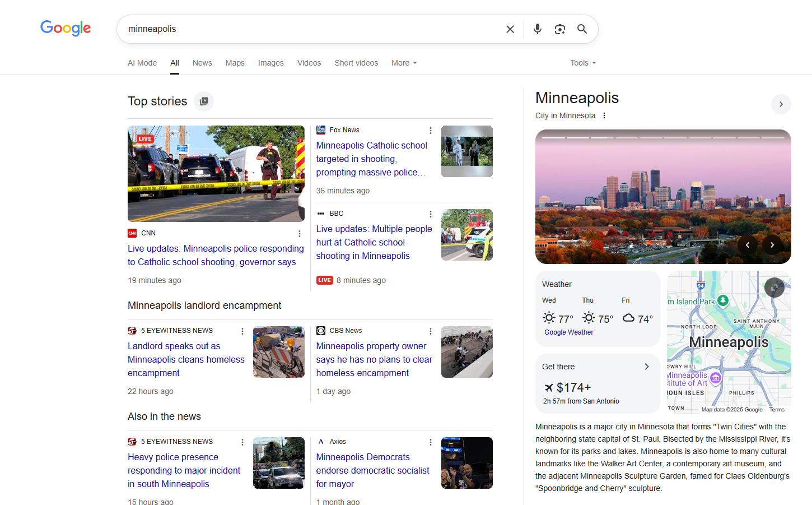Expand the More dropdown menu
Image resolution: width=812 pixels, height=505 pixels.
click(x=404, y=63)
